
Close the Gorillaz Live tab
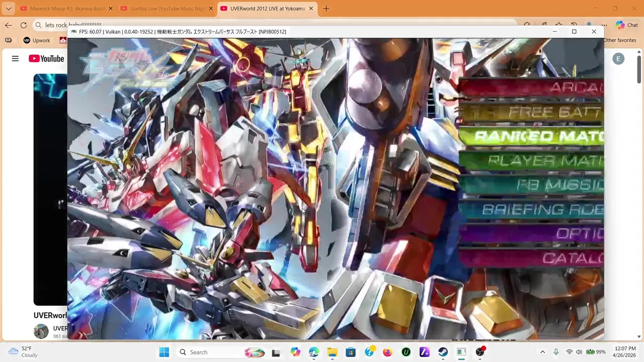(211, 9)
